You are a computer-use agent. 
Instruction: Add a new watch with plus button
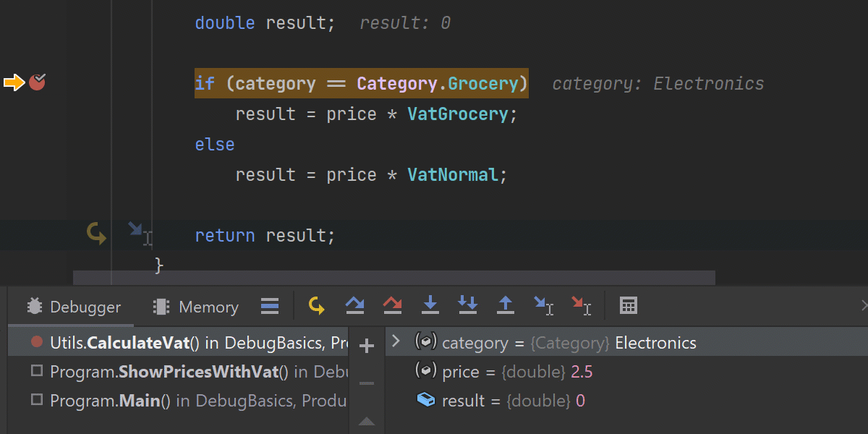(x=367, y=346)
